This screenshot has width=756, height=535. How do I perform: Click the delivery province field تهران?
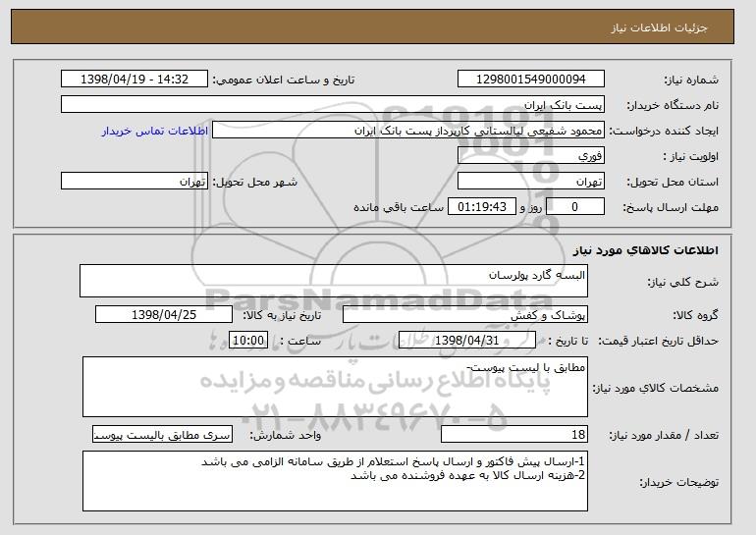(x=531, y=182)
